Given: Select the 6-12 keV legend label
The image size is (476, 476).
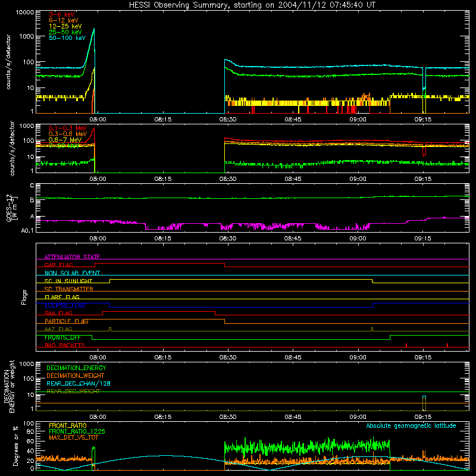Looking at the screenshot, I should pos(64,20).
